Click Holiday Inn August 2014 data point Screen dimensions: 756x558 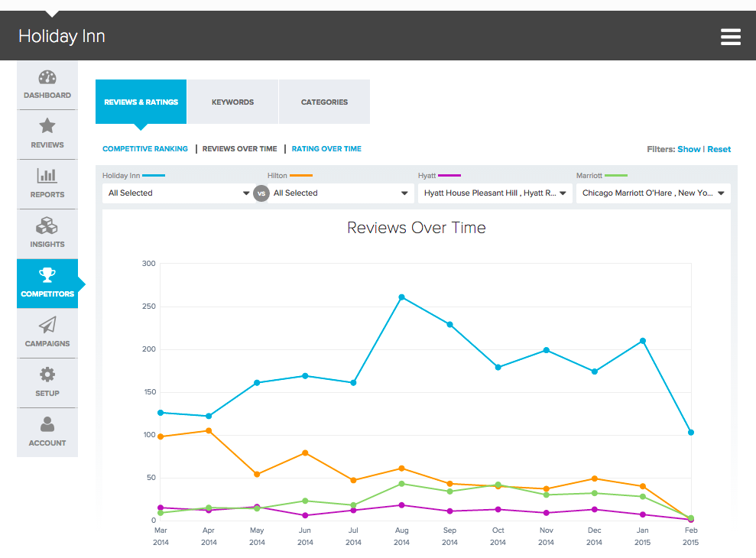tap(401, 297)
